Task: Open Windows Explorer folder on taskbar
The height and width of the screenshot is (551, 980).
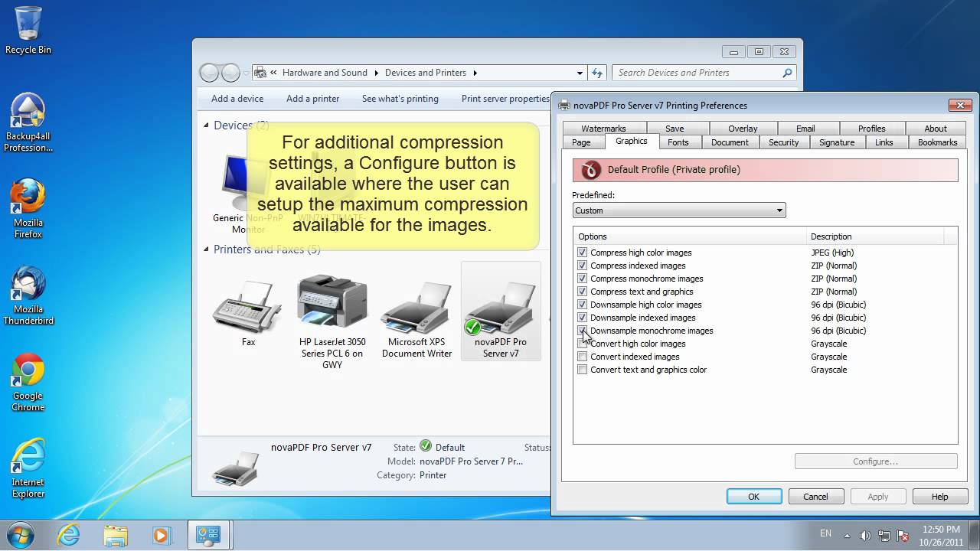Action: 116,535
